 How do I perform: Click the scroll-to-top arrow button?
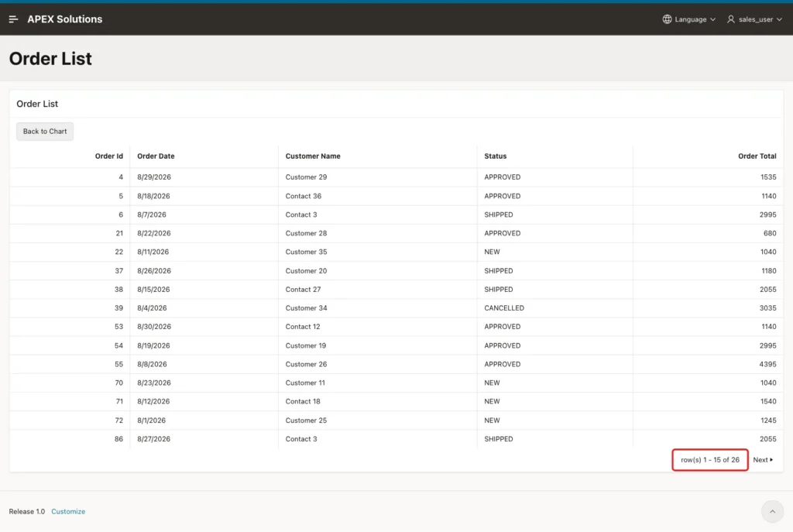[772, 511]
